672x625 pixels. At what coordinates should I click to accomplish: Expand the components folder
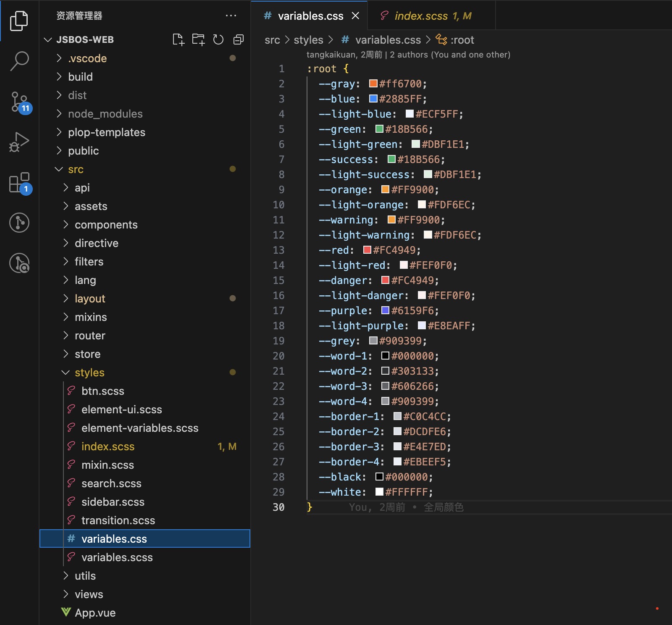106,225
